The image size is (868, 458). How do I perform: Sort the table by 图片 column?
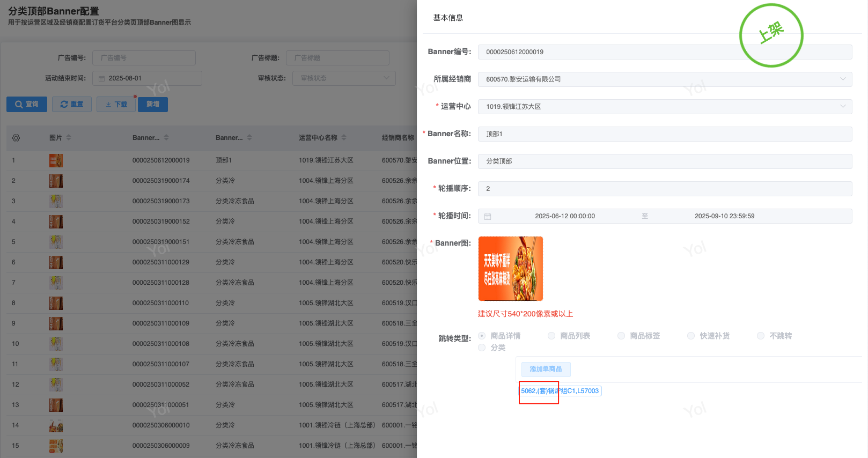pos(69,138)
